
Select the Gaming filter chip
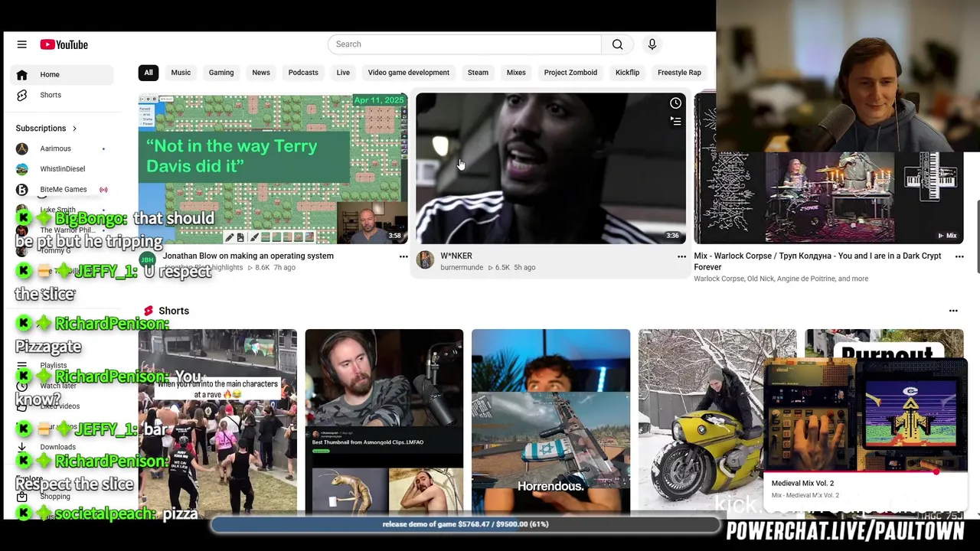pos(221,73)
